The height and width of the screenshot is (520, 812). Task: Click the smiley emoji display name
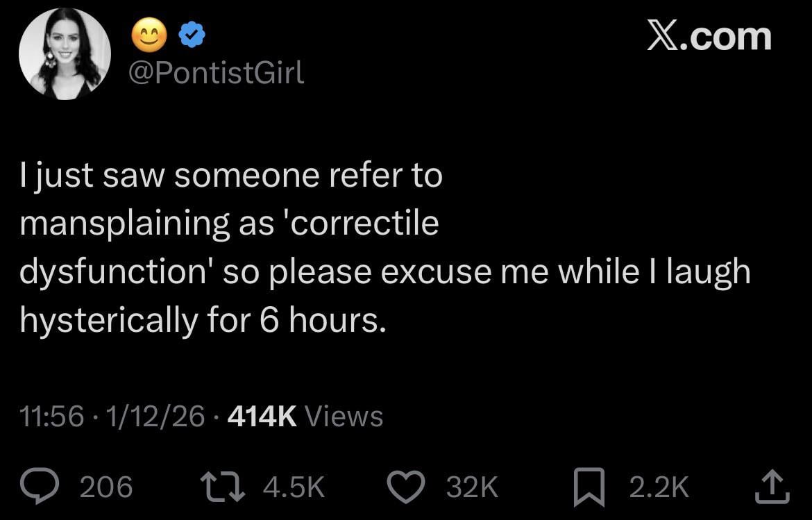[x=149, y=37]
